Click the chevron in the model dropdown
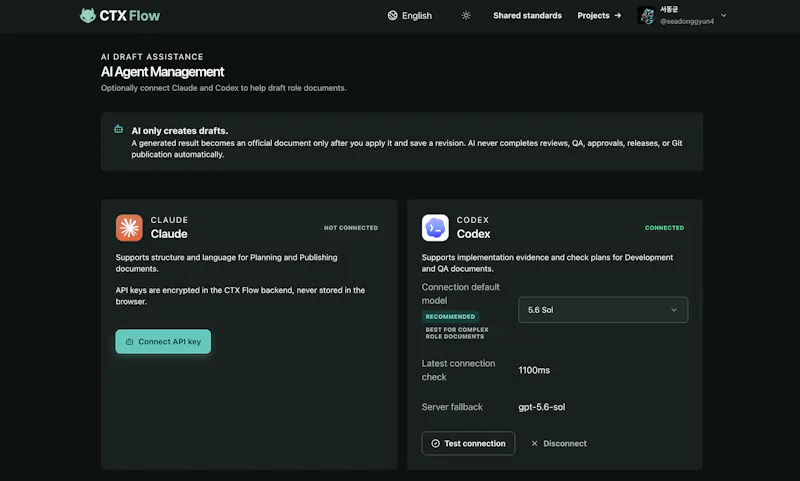This screenshot has width=800, height=481. (674, 310)
